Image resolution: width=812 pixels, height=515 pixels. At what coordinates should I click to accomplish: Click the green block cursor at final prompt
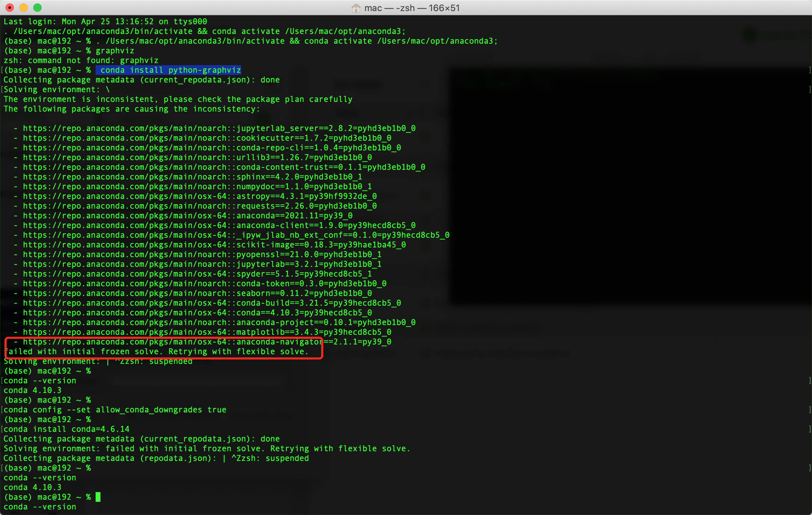coord(98,497)
